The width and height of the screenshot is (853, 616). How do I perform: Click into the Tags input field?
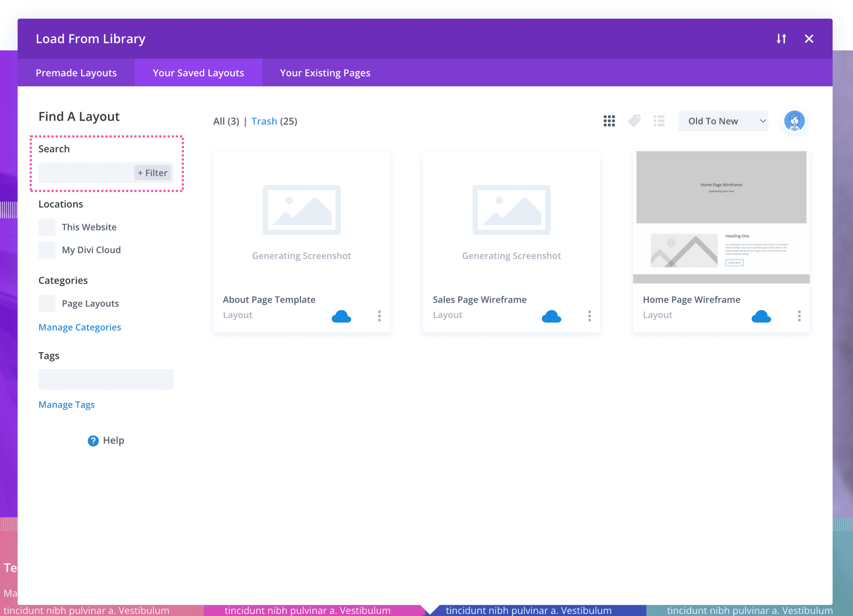(x=106, y=380)
